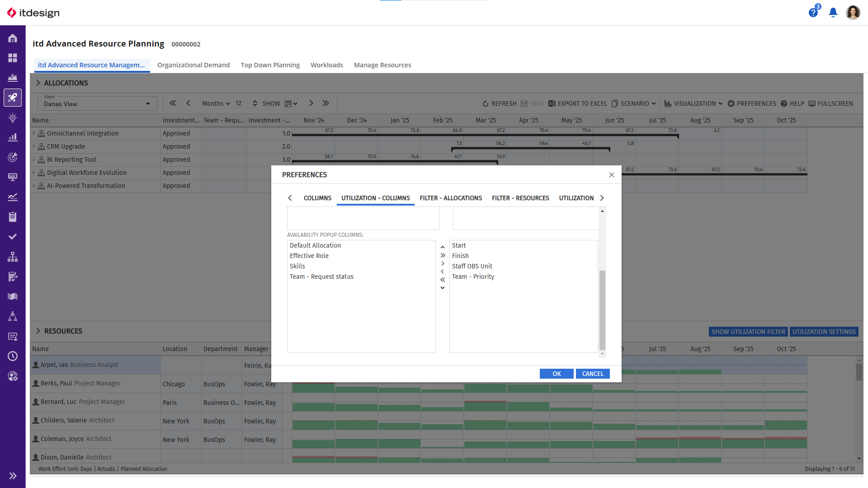Open the Workloads tab
868x488 pixels.
tap(327, 65)
